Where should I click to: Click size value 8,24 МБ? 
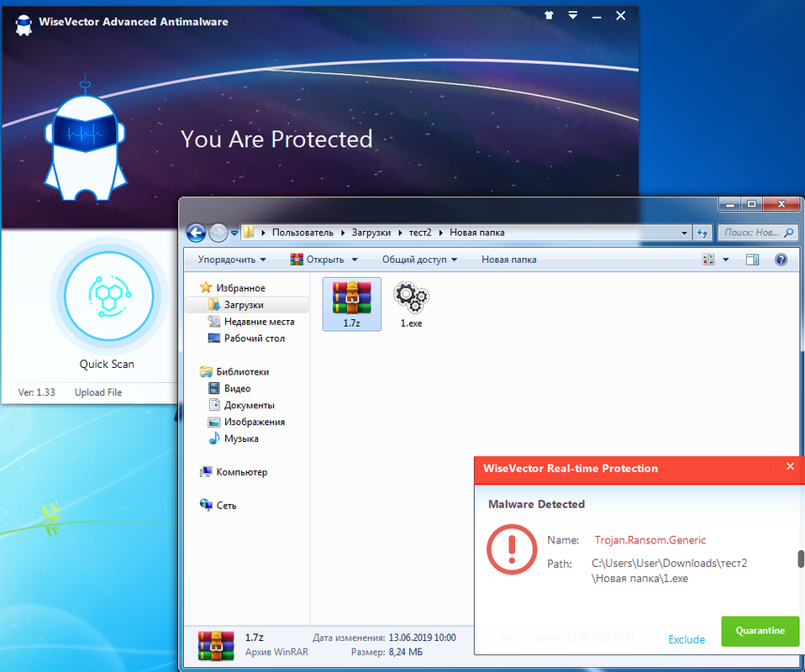pyautogui.click(x=406, y=653)
